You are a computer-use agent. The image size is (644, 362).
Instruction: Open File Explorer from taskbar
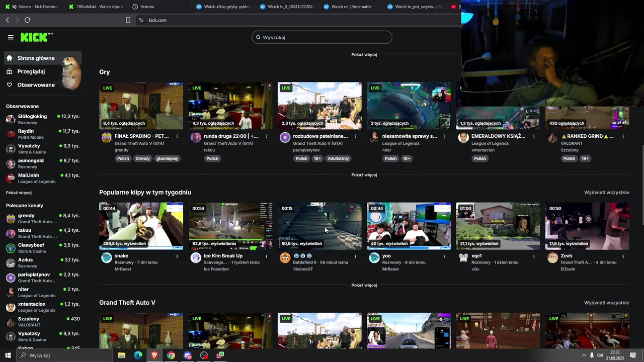click(x=121, y=355)
